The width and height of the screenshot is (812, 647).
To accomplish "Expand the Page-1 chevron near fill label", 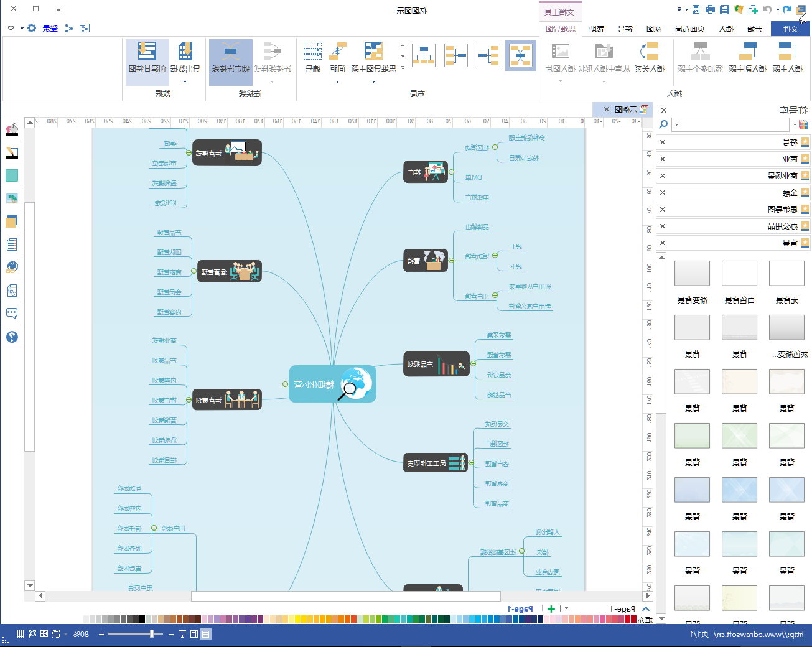I will [646, 608].
